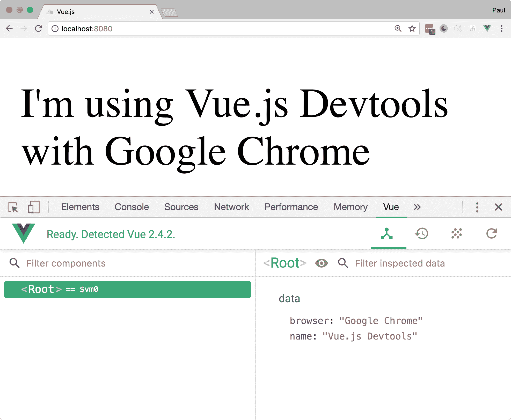Expand the hidden DevTools tabs chevron
The width and height of the screenshot is (511, 420).
point(417,207)
